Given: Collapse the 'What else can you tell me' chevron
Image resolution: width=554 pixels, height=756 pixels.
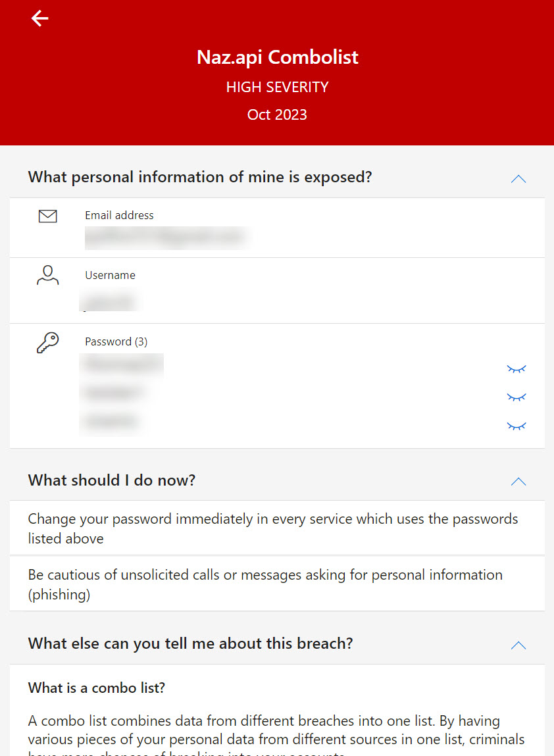Looking at the screenshot, I should pyautogui.click(x=518, y=645).
